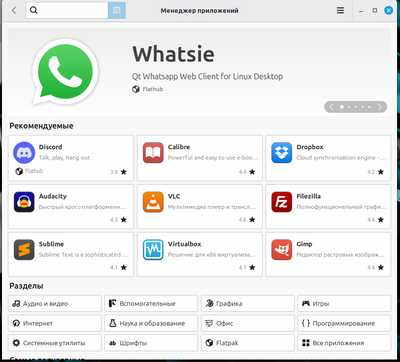Toggle the search-in-description button beside search field
This screenshot has height=362, width=400.
[117, 11]
